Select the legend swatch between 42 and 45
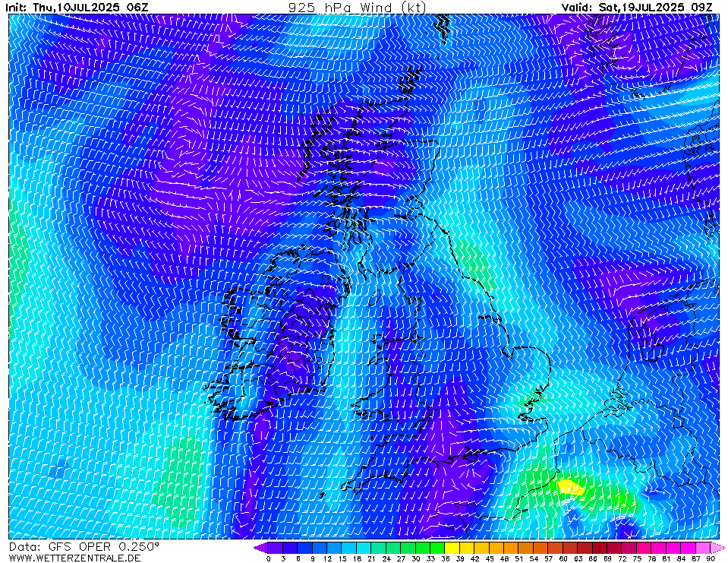The height and width of the screenshot is (563, 728). pyautogui.click(x=481, y=548)
